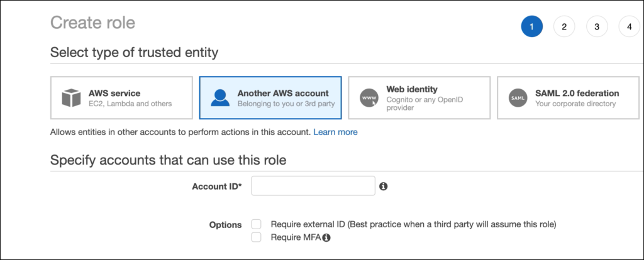
Task: Click the info icon beside Account ID field
Action: coord(383,186)
